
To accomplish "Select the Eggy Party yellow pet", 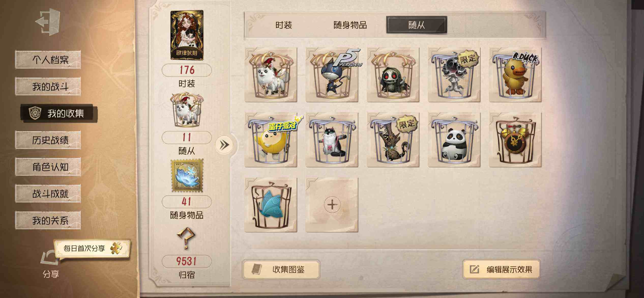I will (x=271, y=140).
